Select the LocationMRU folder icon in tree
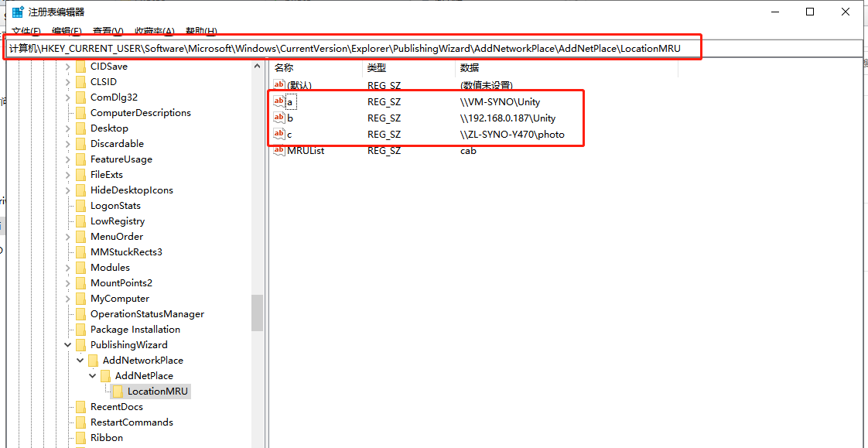 pyautogui.click(x=118, y=392)
